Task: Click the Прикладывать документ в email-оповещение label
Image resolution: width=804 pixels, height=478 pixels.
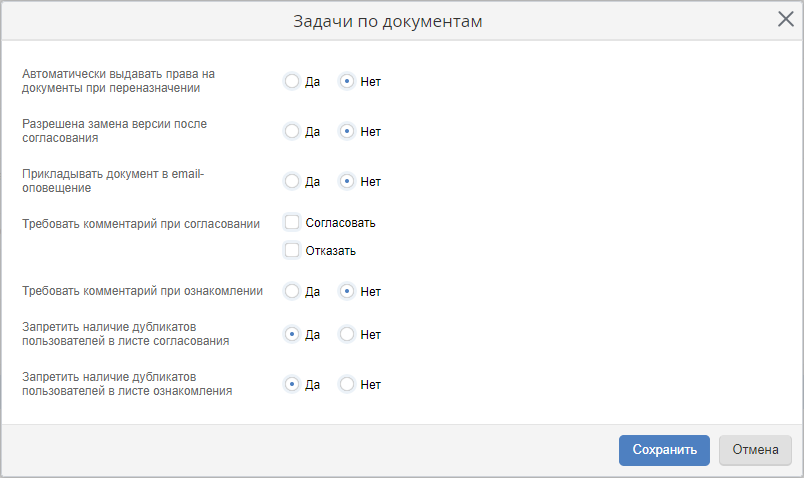Action: [x=111, y=180]
